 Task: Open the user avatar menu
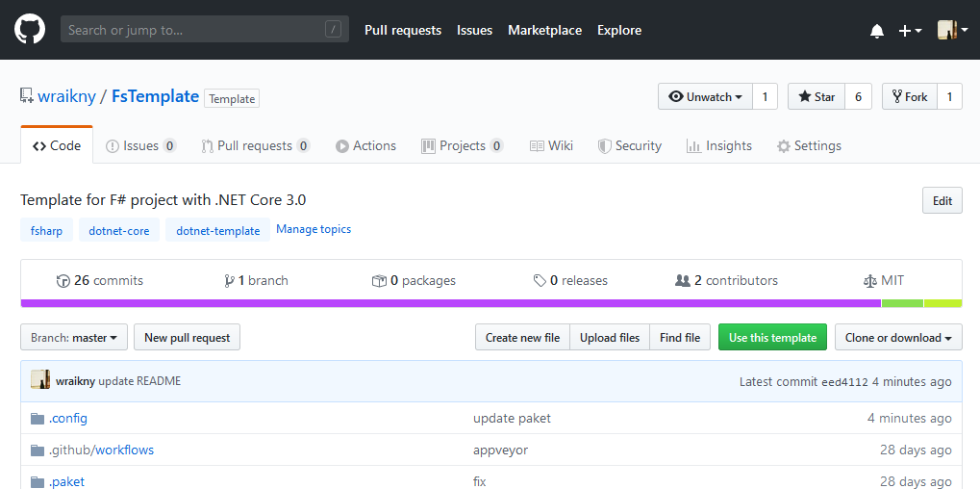(952, 30)
